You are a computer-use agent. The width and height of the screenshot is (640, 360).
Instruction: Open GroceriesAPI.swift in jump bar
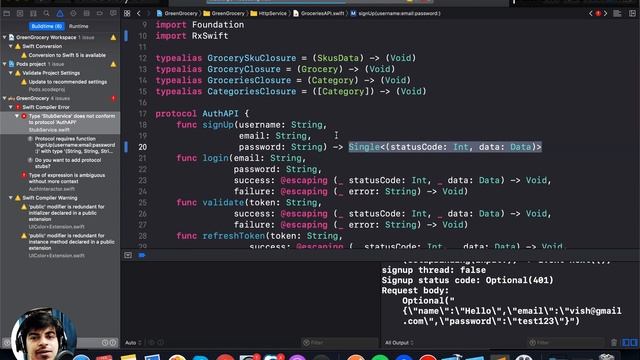click(319, 13)
